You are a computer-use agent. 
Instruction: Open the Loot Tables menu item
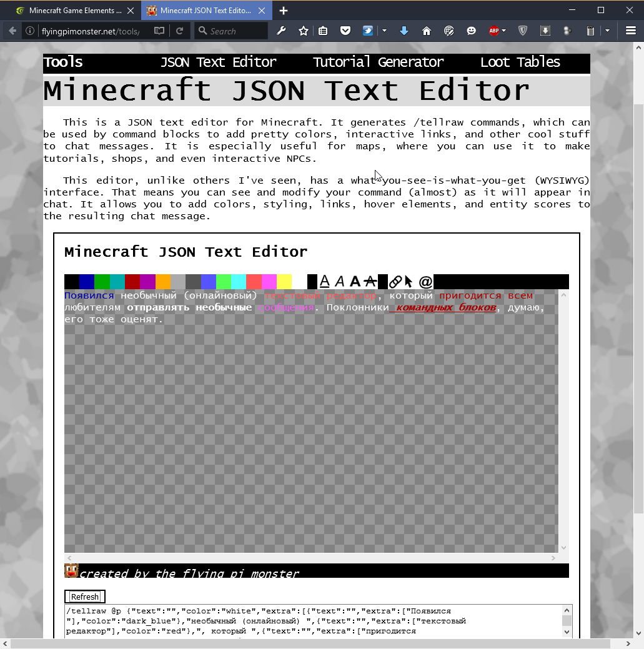point(520,62)
